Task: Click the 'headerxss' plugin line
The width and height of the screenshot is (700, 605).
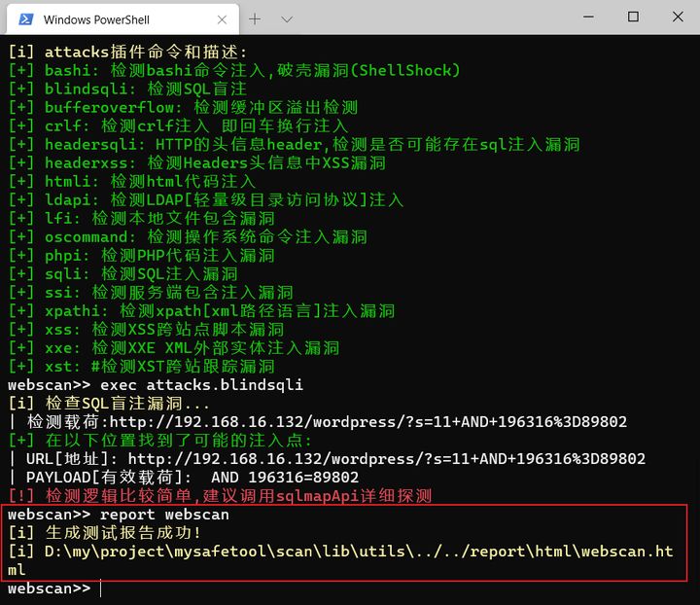Action: coord(196,163)
